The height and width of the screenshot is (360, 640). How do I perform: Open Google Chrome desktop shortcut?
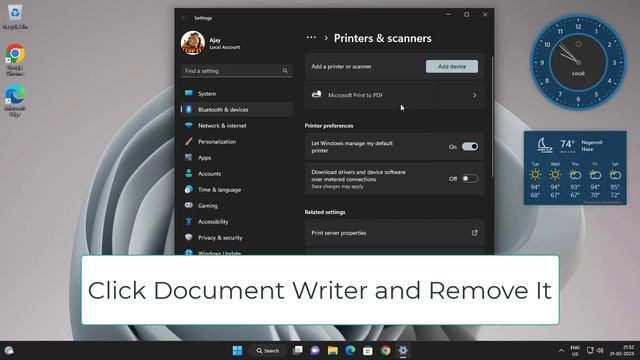(x=15, y=60)
